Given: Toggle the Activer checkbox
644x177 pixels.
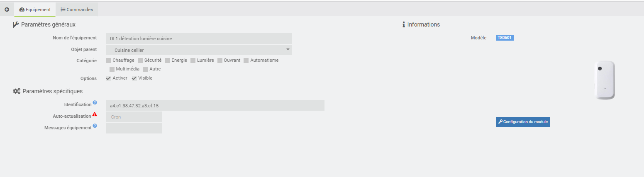Looking at the screenshot, I should tap(108, 78).
